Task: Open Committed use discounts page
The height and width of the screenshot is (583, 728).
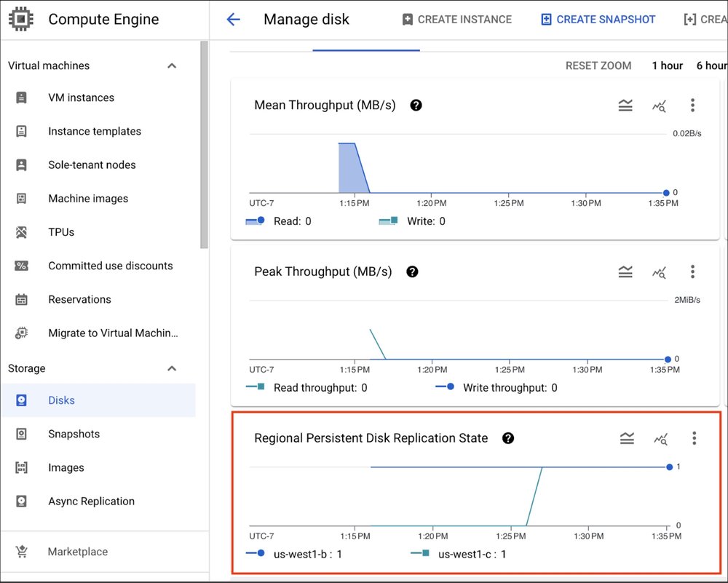Action: 111,266
